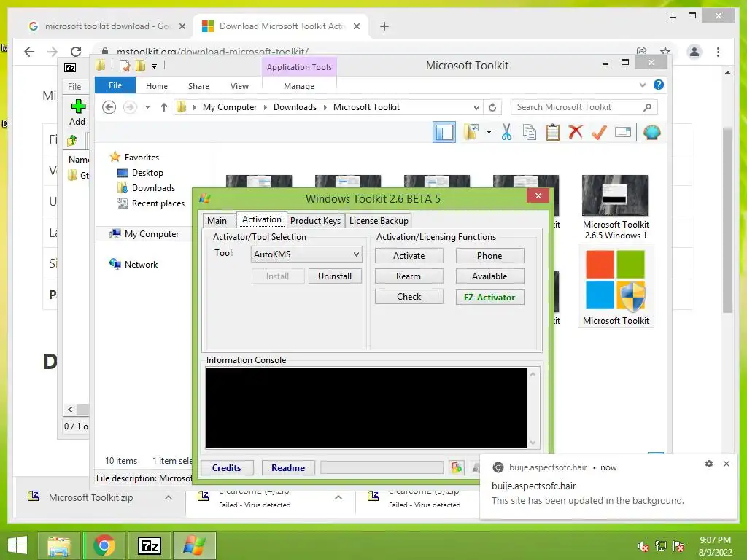The width and height of the screenshot is (747, 560).
Task: Select Network in navigation pane
Action: [x=141, y=264]
